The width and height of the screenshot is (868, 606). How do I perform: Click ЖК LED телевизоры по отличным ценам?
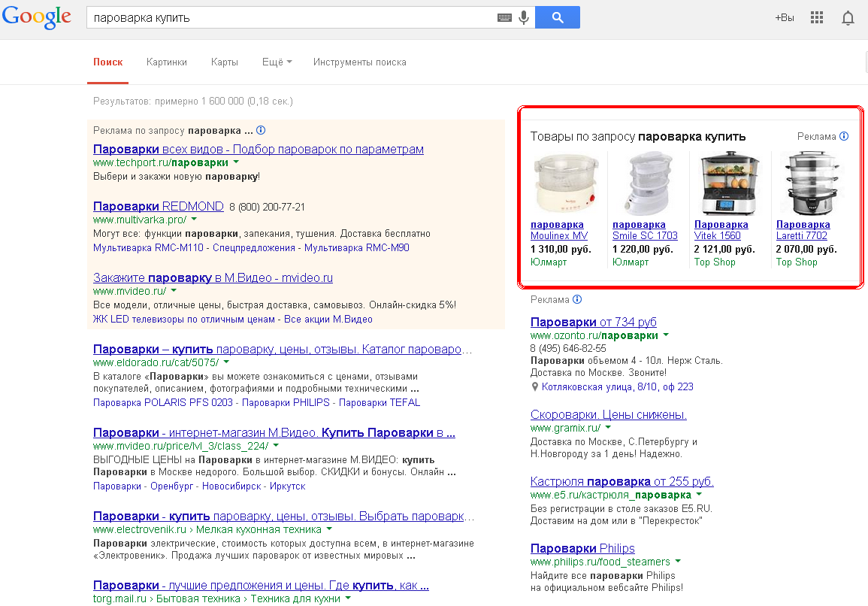184,319
